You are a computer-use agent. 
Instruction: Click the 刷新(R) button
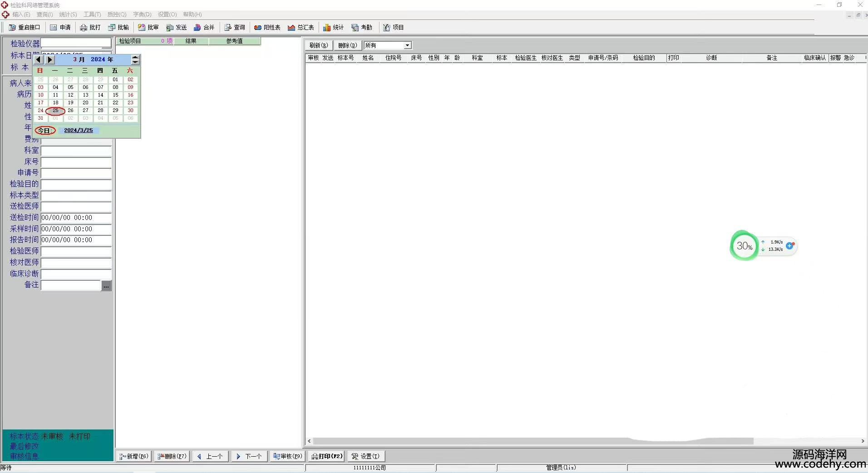tap(319, 45)
